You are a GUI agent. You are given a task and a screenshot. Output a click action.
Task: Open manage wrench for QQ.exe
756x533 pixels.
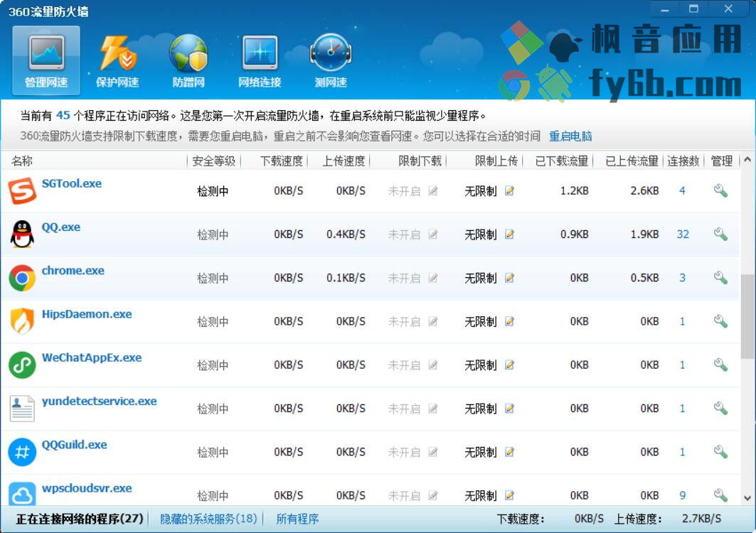point(721,235)
